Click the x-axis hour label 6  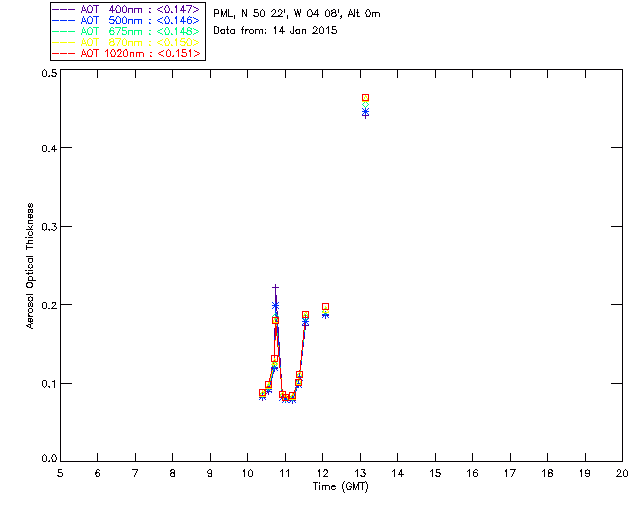[98, 473]
